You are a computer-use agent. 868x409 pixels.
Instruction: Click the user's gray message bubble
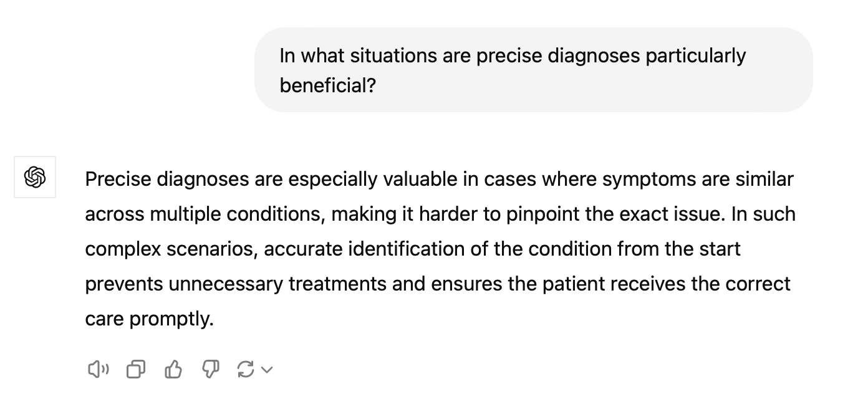click(533, 70)
